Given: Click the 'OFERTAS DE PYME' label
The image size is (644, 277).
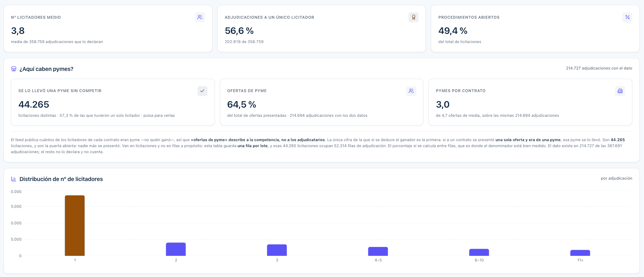Looking at the screenshot, I should 247,91.
